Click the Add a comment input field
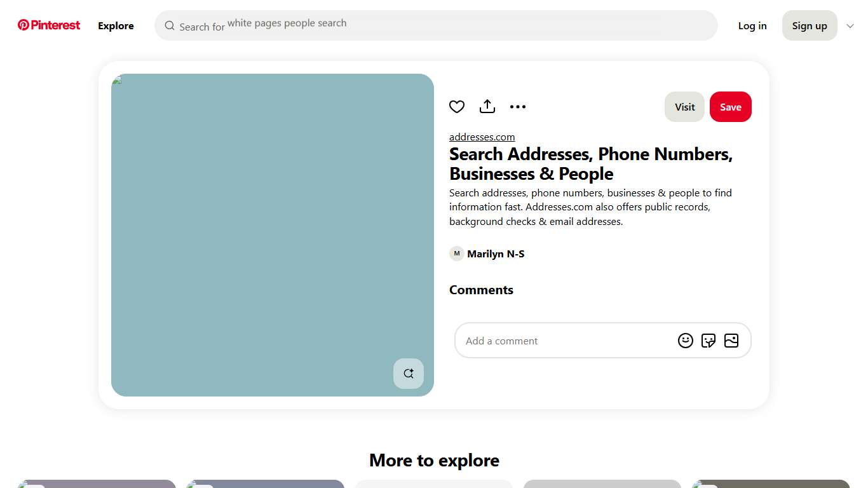Image resolution: width=868 pixels, height=488 pixels. click(559, 341)
